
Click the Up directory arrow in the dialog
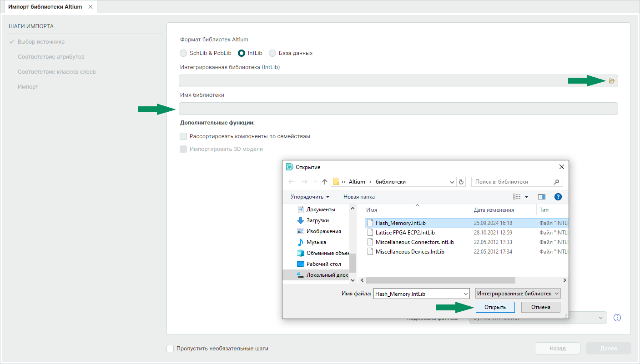click(324, 182)
